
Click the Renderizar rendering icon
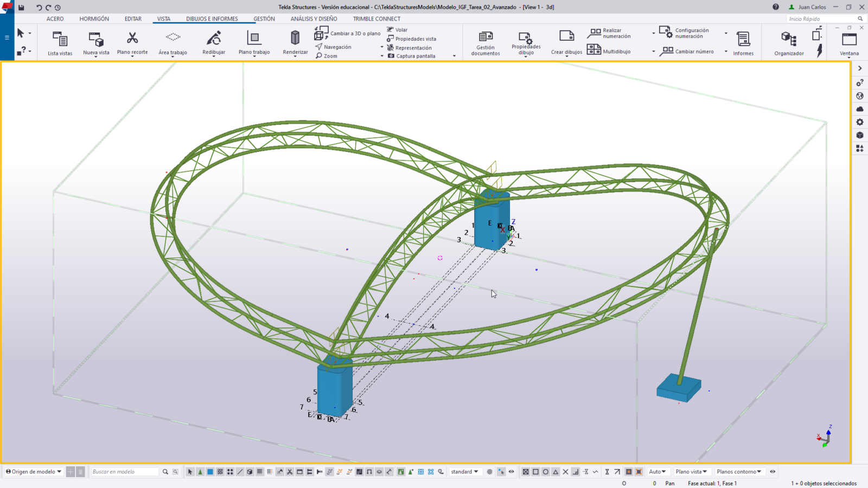295,38
